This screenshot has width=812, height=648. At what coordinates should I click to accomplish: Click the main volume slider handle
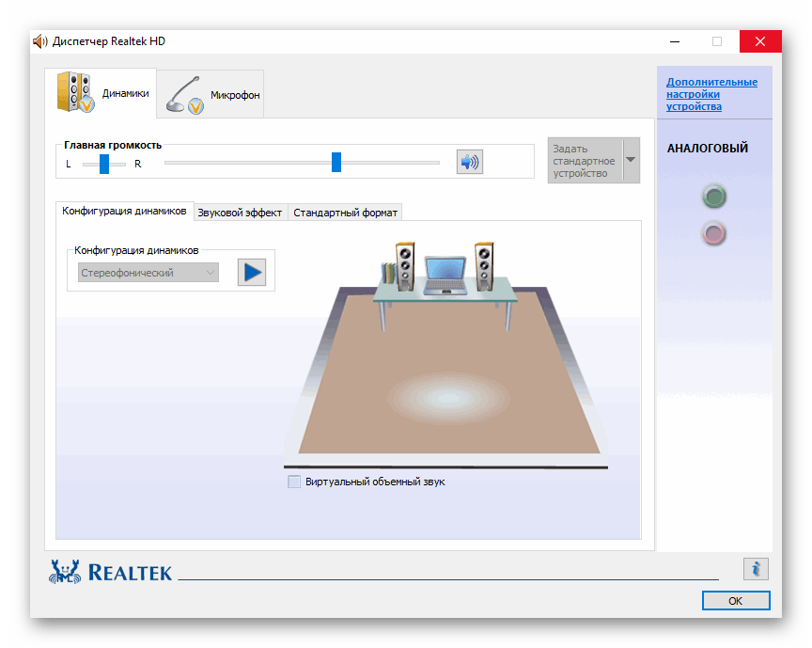coord(336,163)
